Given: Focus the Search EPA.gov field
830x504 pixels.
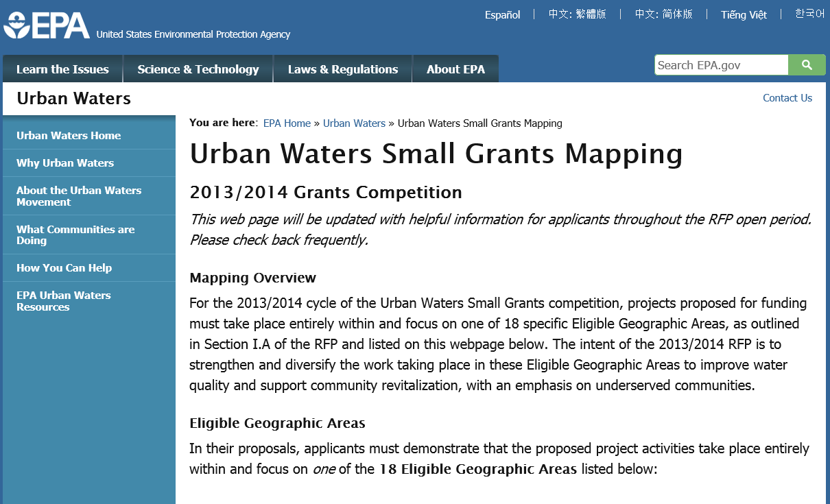Looking at the screenshot, I should click(722, 65).
